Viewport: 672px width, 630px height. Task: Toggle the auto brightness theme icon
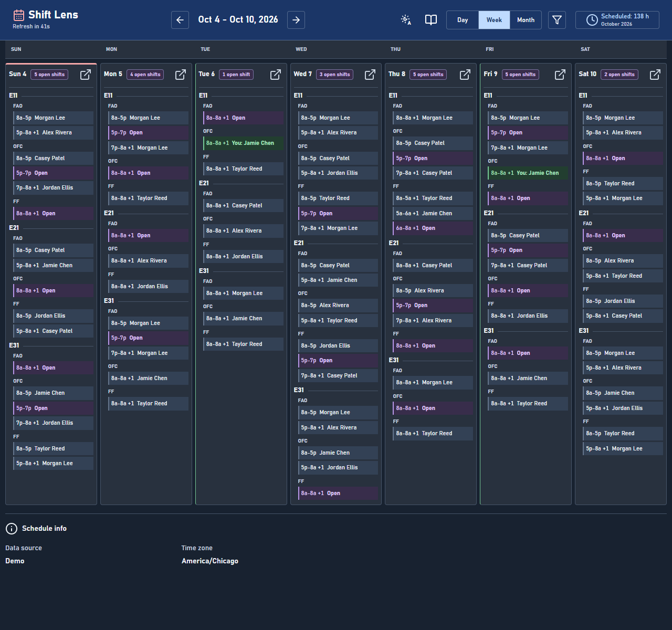[x=406, y=20]
